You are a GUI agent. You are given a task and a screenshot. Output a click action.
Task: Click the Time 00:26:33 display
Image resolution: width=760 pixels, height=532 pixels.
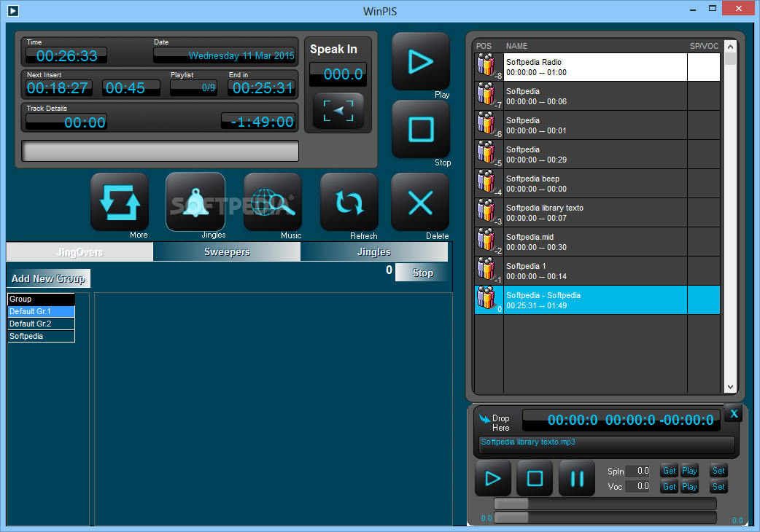[x=66, y=55]
